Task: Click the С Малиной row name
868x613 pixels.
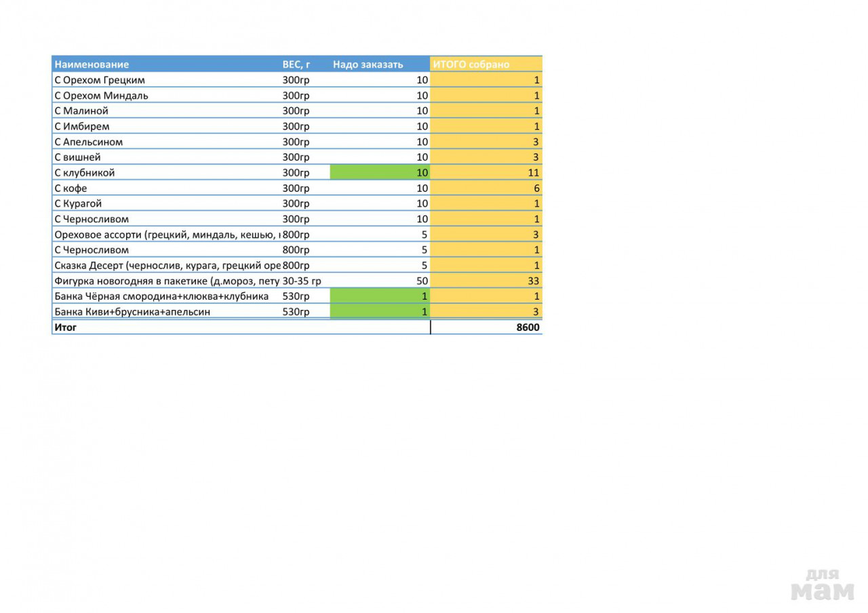Action: click(x=81, y=111)
